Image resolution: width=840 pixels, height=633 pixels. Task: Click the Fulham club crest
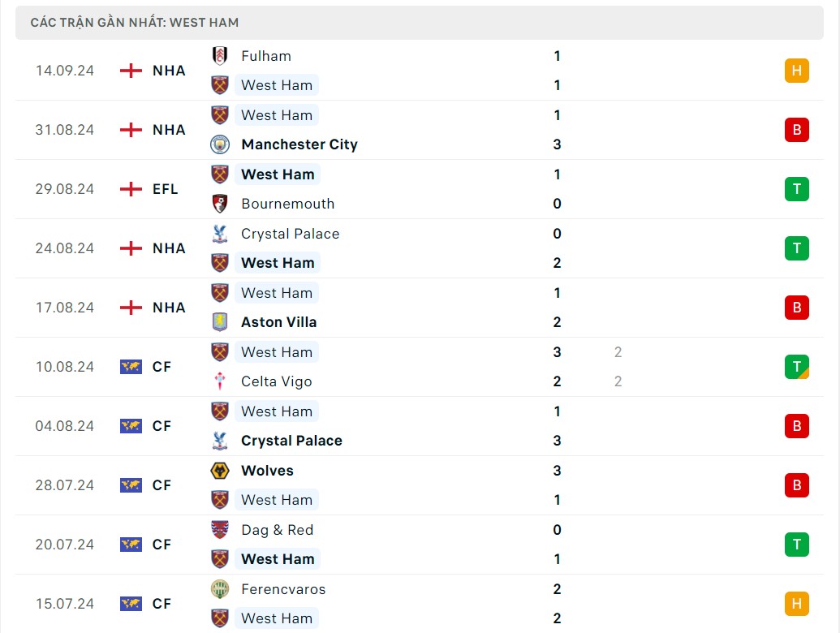click(220, 56)
